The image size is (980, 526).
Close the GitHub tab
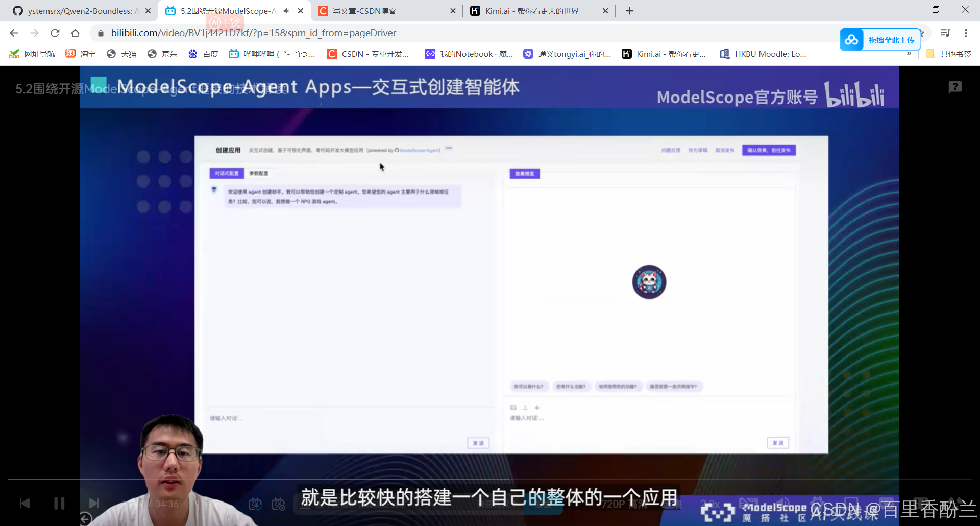point(148,11)
